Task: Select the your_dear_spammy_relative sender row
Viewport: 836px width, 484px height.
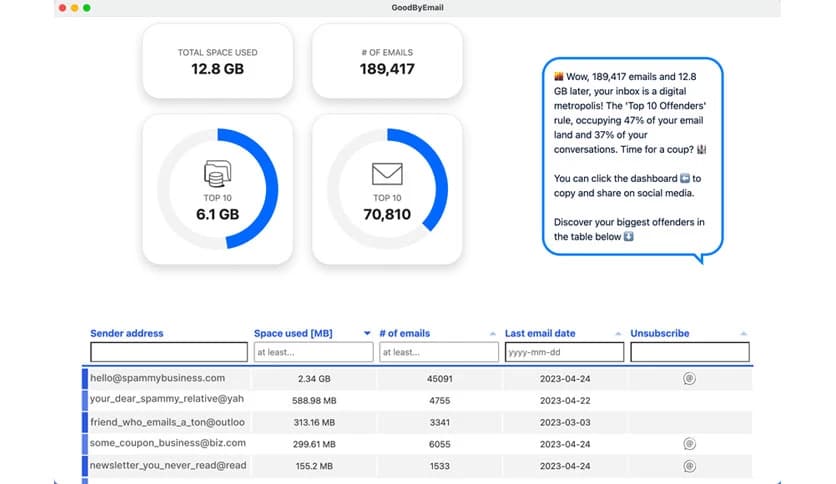Action: coord(167,400)
